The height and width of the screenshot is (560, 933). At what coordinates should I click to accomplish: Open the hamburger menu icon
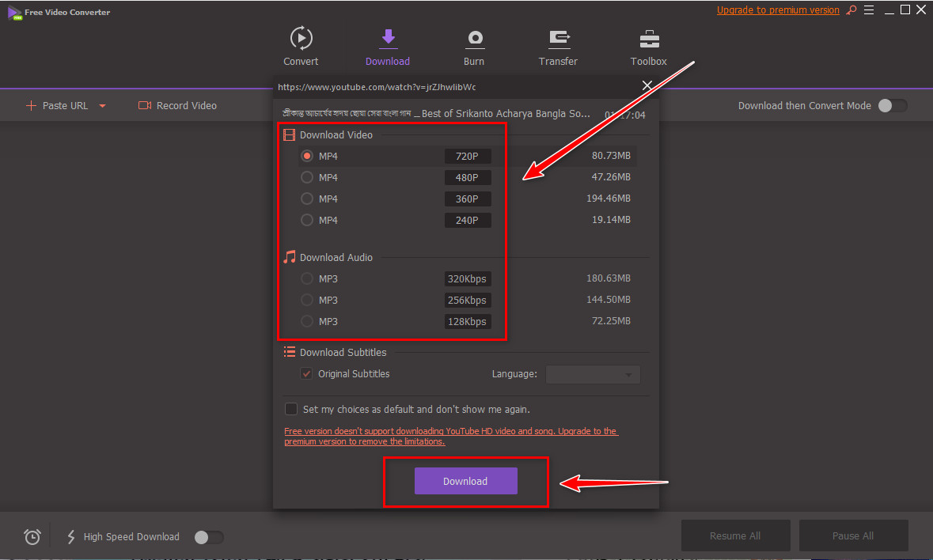point(869,10)
